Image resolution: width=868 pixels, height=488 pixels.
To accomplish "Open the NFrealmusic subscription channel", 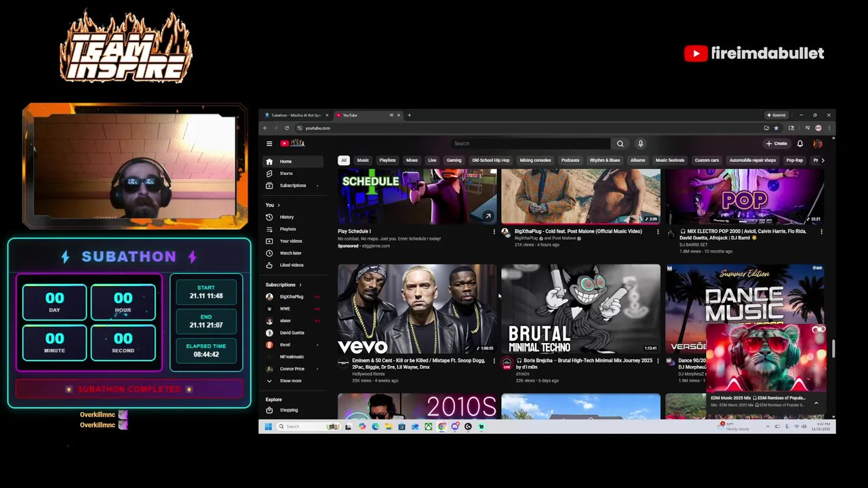I will (292, 357).
